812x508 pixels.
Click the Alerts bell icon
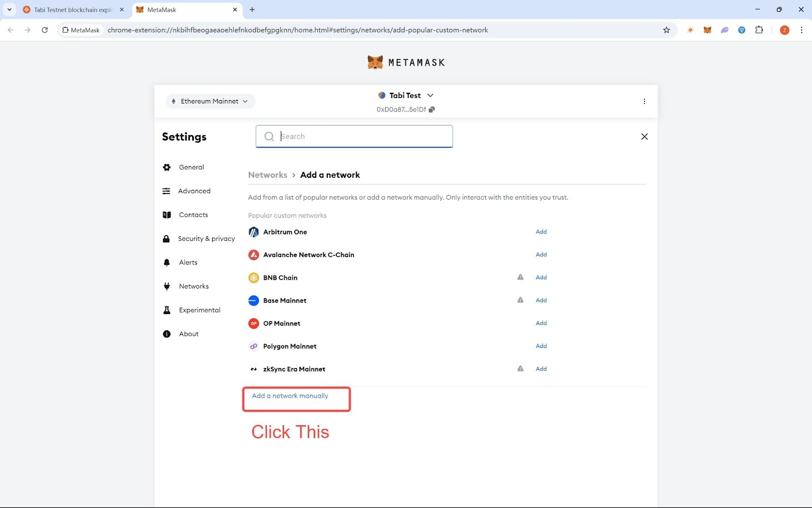pyautogui.click(x=166, y=263)
